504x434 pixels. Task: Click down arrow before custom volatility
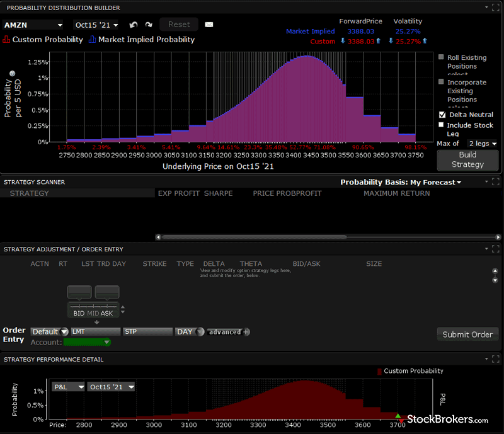(x=391, y=42)
